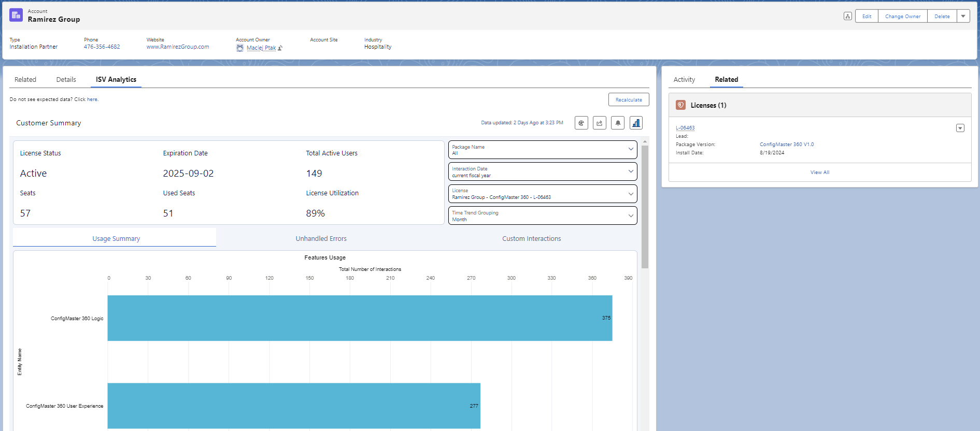Select the ISV Analytics tab
The image size is (980, 431).
[116, 80]
